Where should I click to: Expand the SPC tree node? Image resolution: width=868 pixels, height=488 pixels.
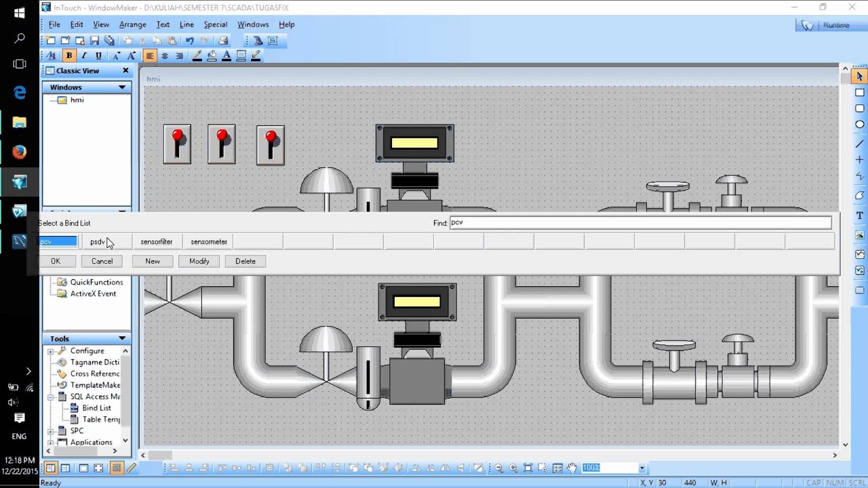tap(50, 430)
